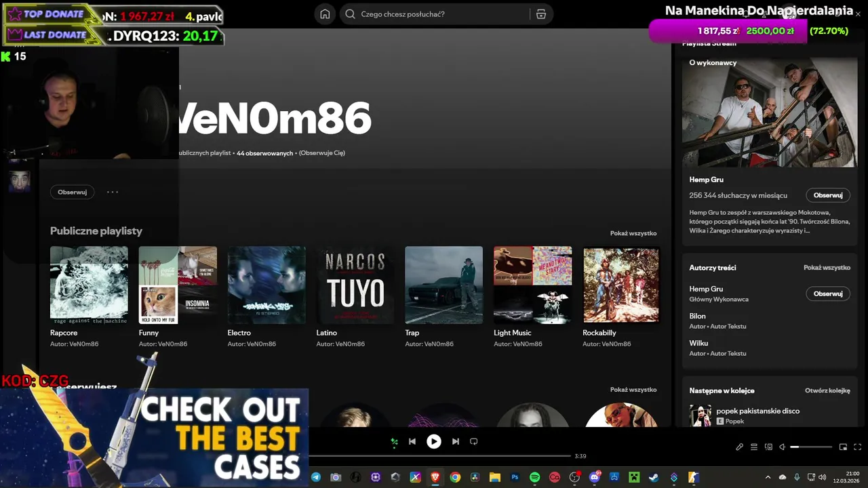Image resolution: width=868 pixels, height=488 pixels.
Task: Adjust the volume slider
Action: [x=811, y=447]
